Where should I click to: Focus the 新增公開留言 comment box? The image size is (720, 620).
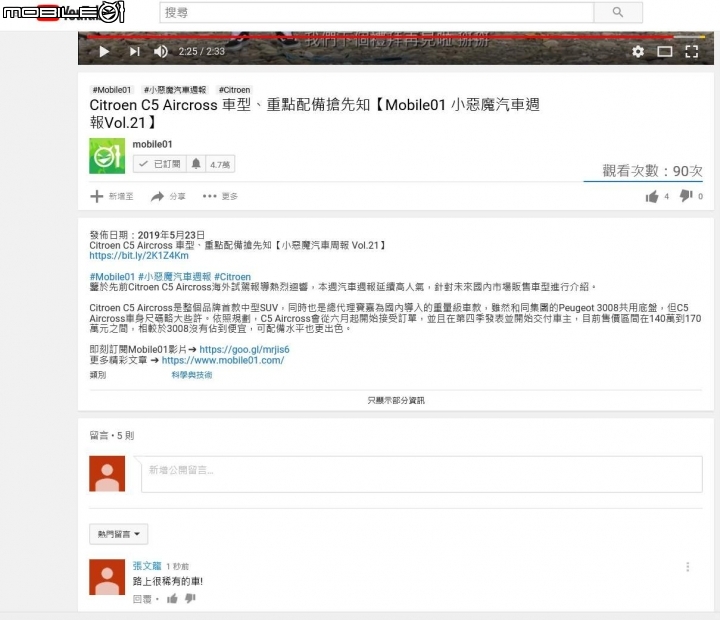(422, 474)
